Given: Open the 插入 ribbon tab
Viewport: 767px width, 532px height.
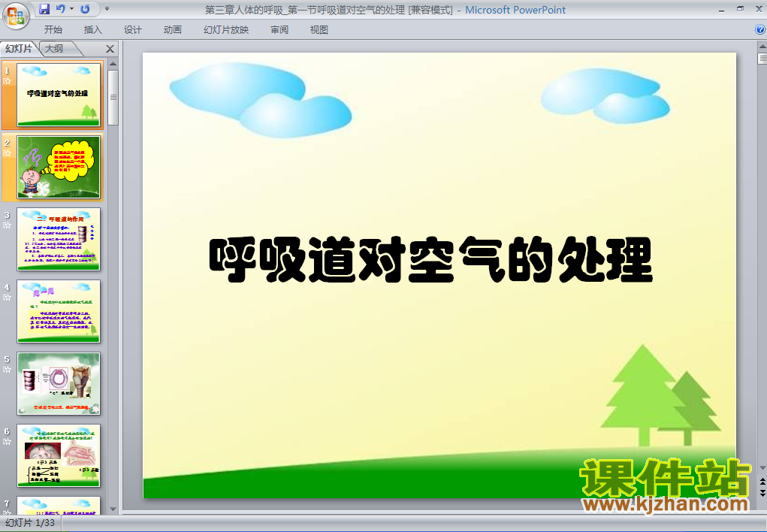Looking at the screenshot, I should tap(92, 30).
